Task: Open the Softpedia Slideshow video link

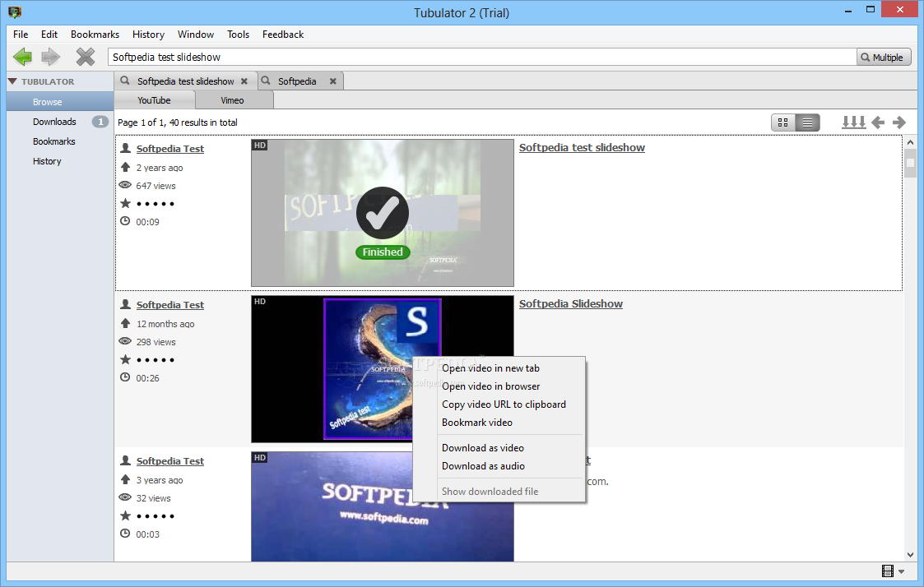Action: pyautogui.click(x=570, y=304)
